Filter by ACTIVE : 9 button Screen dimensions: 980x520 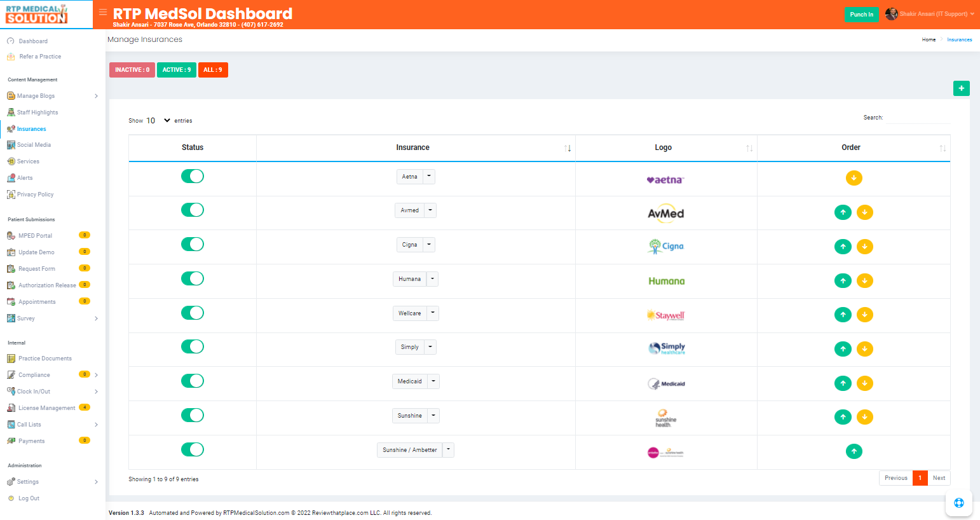pyautogui.click(x=177, y=70)
